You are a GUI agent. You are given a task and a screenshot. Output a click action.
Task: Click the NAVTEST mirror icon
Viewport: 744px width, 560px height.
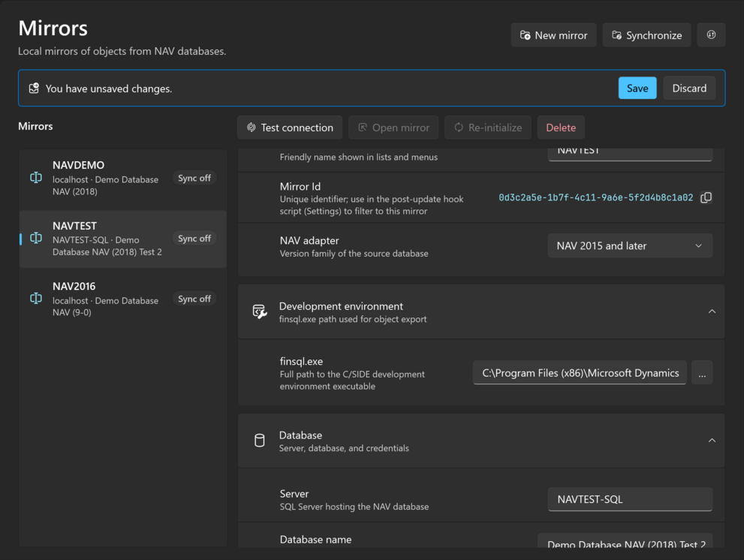(36, 238)
